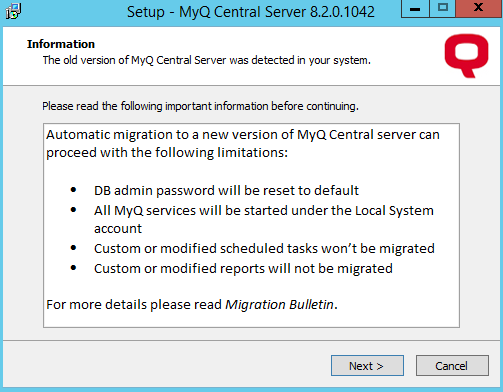This screenshot has width=503, height=392.
Task: Click the red MyQ logo
Action: click(466, 56)
